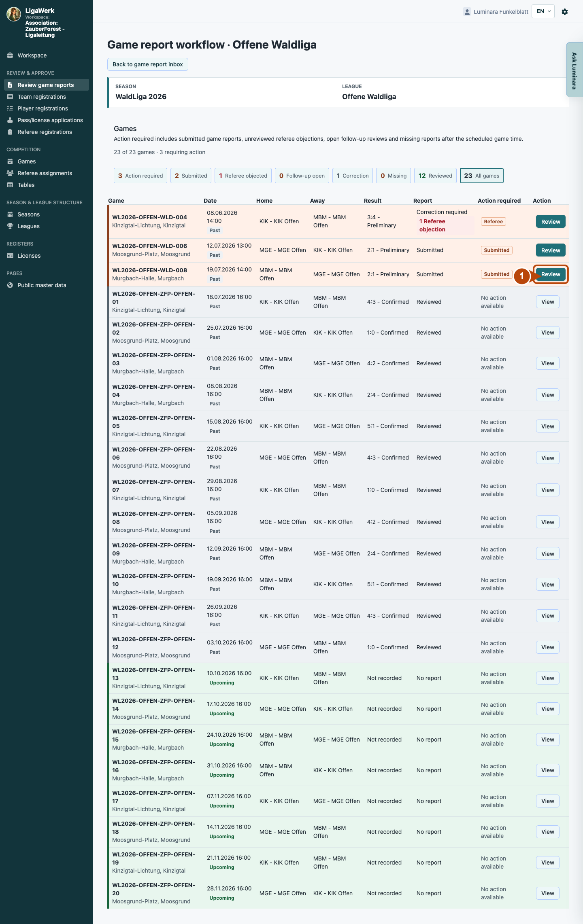Click the Referee registrations clipboard icon
This screenshot has width=583, height=924.
coord(10,132)
